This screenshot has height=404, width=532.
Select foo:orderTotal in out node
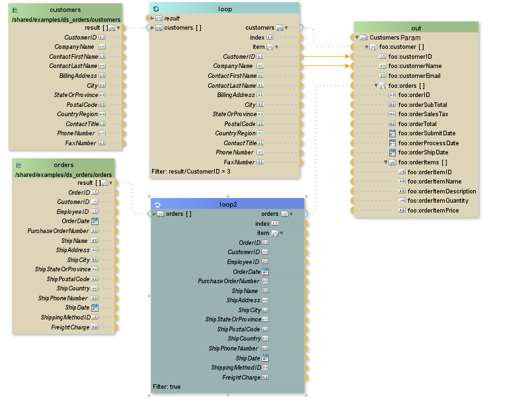pyautogui.click(x=417, y=123)
